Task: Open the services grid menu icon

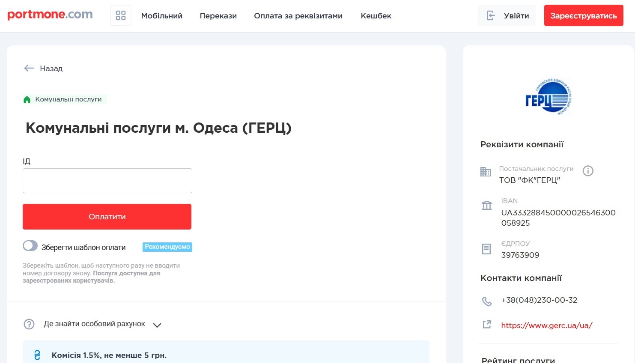Action: pyautogui.click(x=121, y=15)
